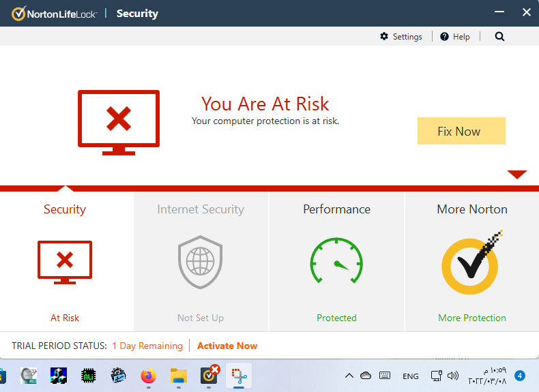
Task: Click the "You Are At Risk" heading
Action: [x=265, y=104]
